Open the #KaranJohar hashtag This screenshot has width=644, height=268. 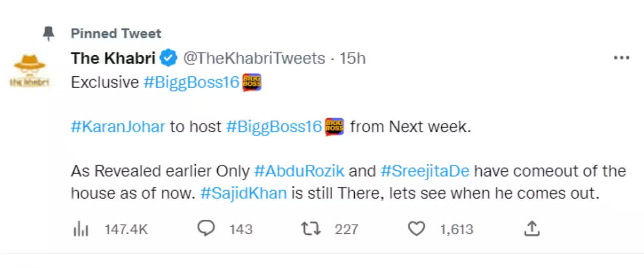[x=118, y=127]
